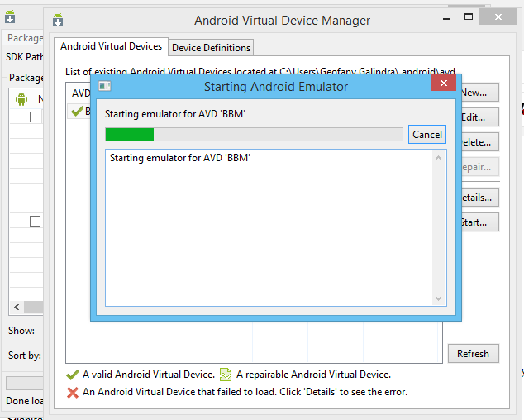Click the log output down arrow
Viewport: 524px width, 420px height.
pyautogui.click(x=438, y=298)
